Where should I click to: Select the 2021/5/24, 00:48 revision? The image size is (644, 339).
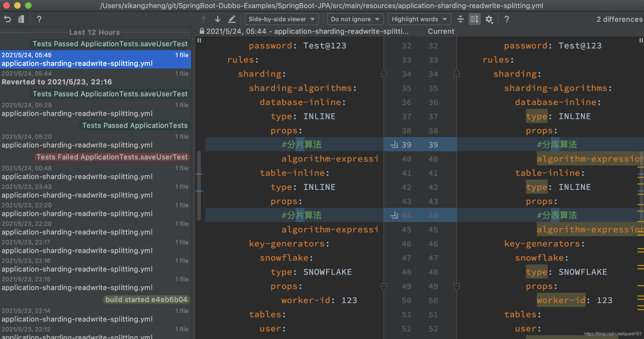(95, 172)
